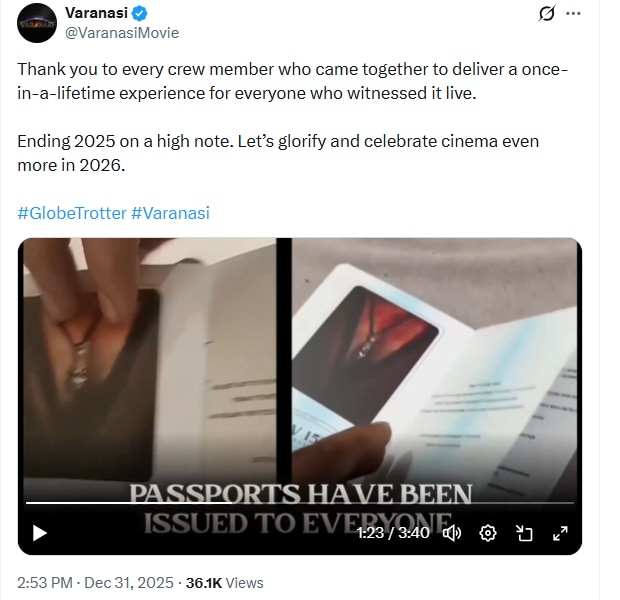View the 36.1K Views count
620x600 pixels.
(225, 583)
